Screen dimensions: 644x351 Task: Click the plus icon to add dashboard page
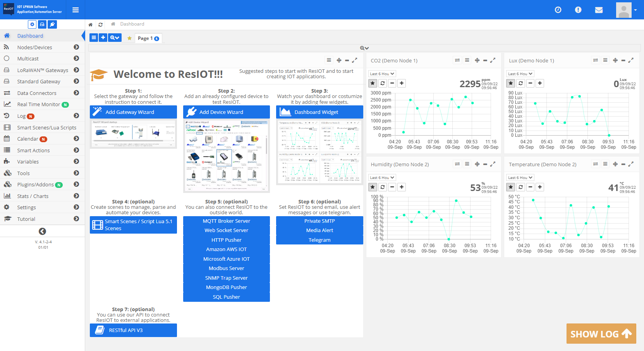pyautogui.click(x=103, y=38)
